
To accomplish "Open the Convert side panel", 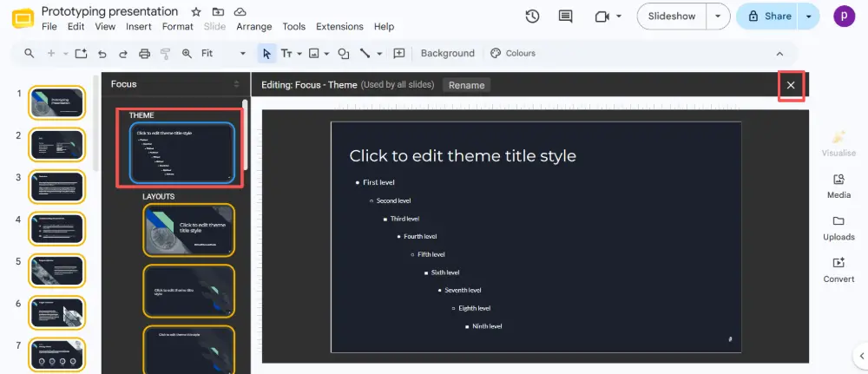I will click(x=838, y=271).
